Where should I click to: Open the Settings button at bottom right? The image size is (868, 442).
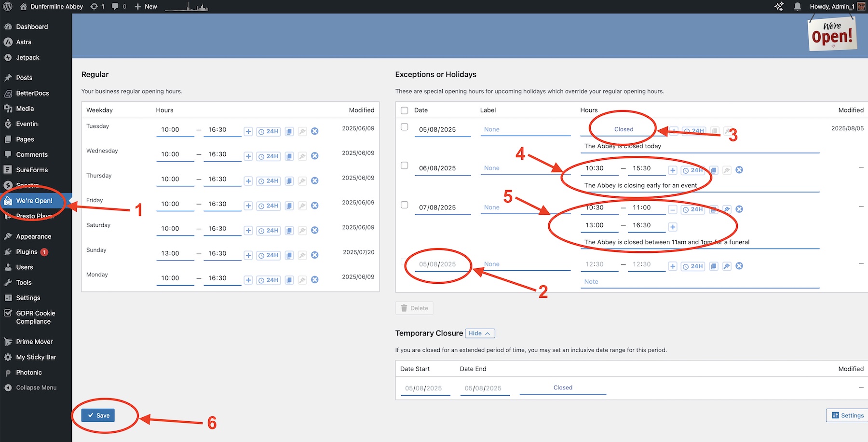point(847,415)
